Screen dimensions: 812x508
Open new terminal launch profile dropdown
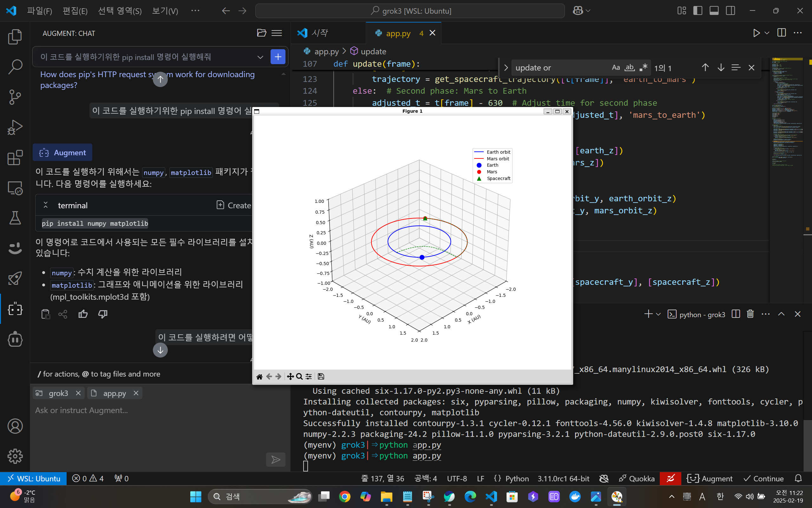click(658, 314)
